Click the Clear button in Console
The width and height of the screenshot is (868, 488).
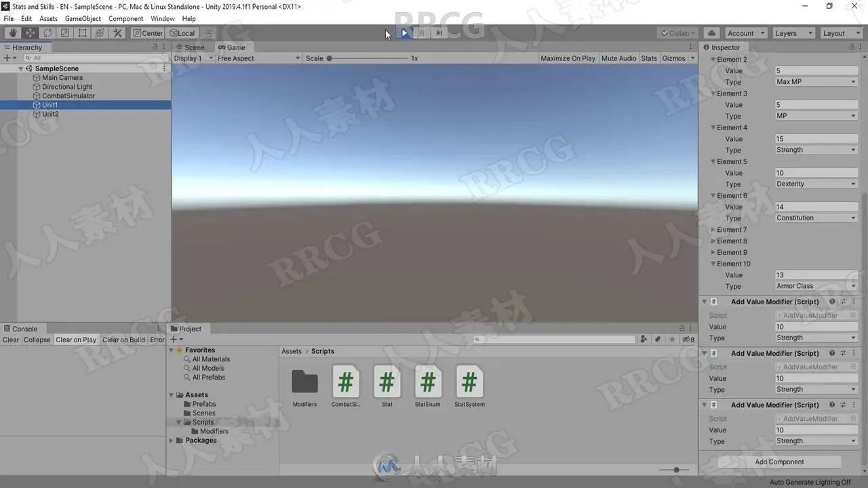(x=11, y=340)
